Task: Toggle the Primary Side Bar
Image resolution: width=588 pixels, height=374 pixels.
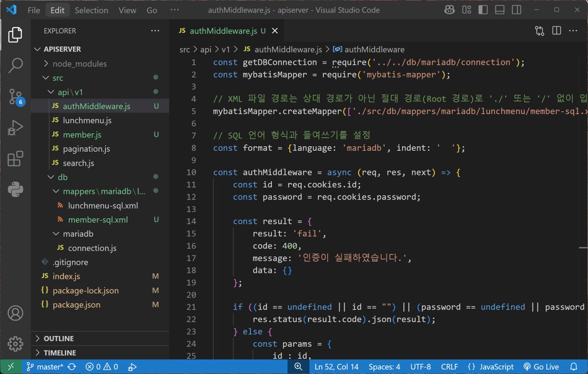Action: tap(483, 10)
